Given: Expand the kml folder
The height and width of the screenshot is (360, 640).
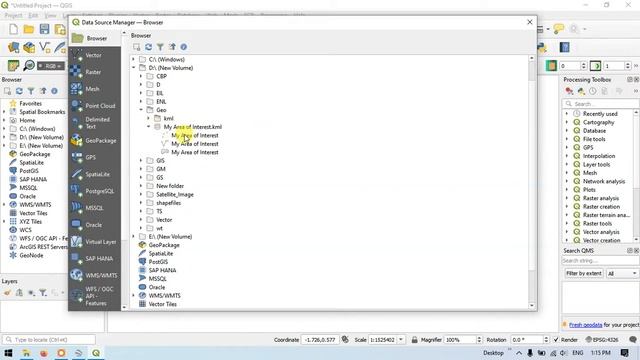Looking at the screenshot, I should [149, 118].
